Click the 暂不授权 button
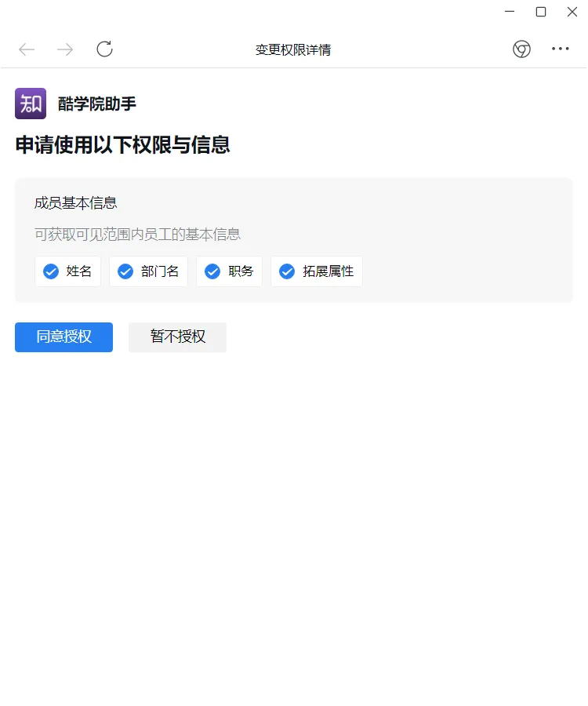This screenshot has height=706, width=588. point(178,337)
